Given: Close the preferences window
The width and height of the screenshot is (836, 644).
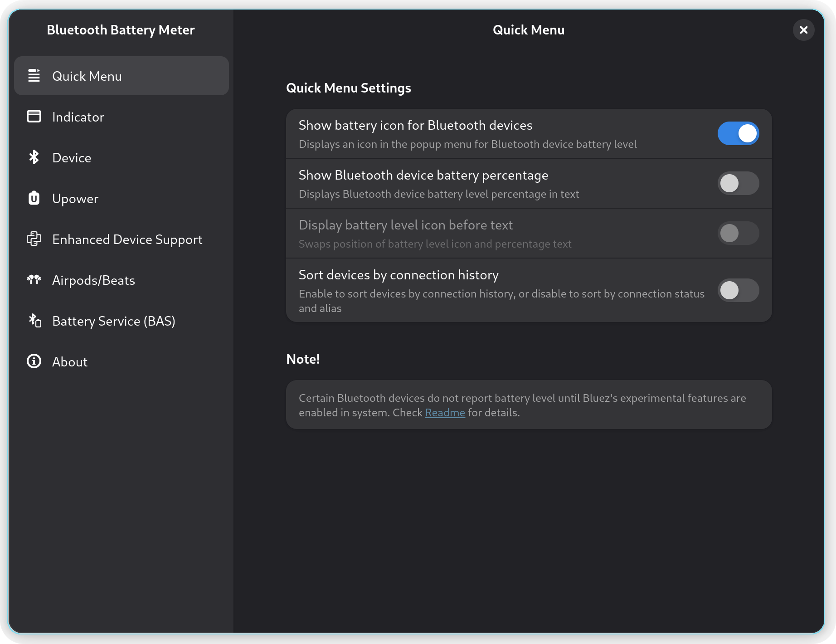Looking at the screenshot, I should [804, 30].
